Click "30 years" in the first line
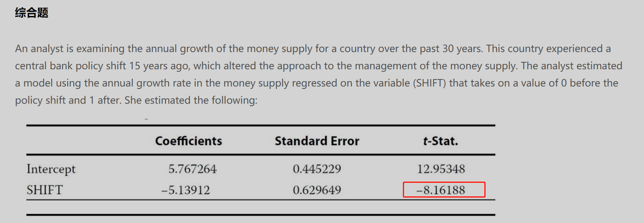644x223 pixels. coord(462,49)
